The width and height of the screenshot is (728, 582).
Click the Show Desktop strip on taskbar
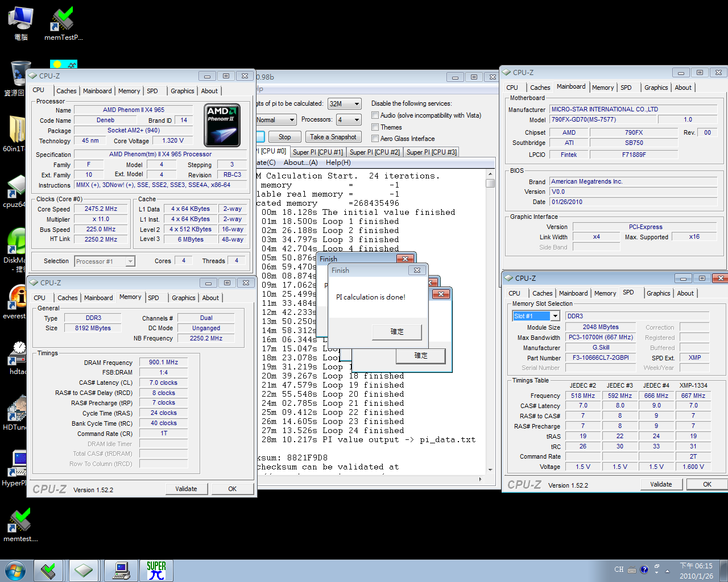pos(723,571)
